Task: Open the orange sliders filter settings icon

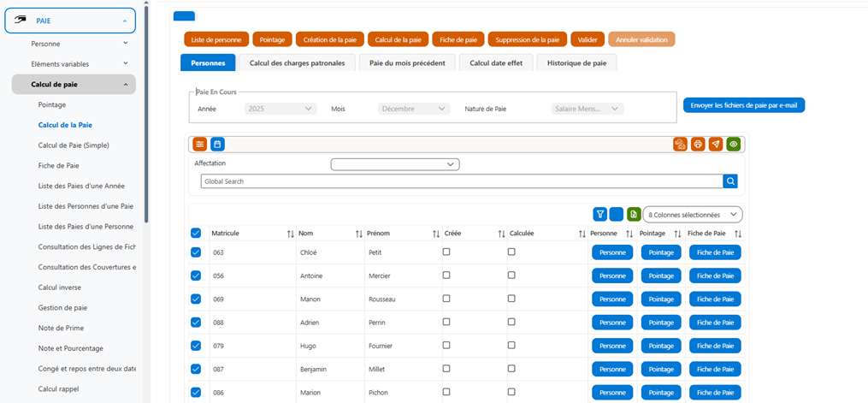Action: click(x=200, y=144)
